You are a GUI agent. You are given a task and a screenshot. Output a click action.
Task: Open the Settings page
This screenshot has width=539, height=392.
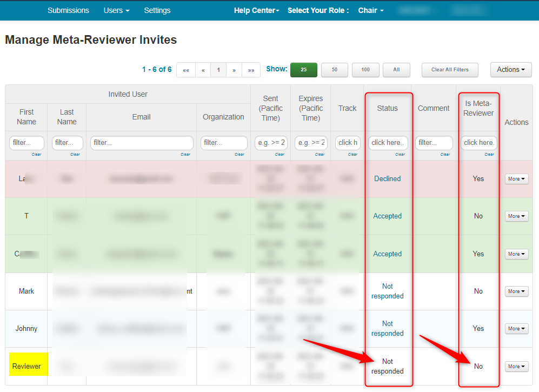pos(157,10)
